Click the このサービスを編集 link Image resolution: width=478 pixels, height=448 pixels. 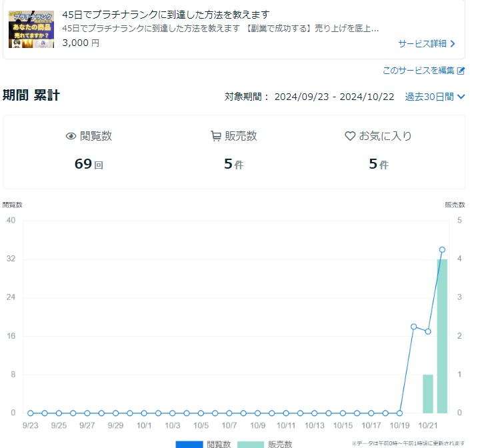[418, 71]
